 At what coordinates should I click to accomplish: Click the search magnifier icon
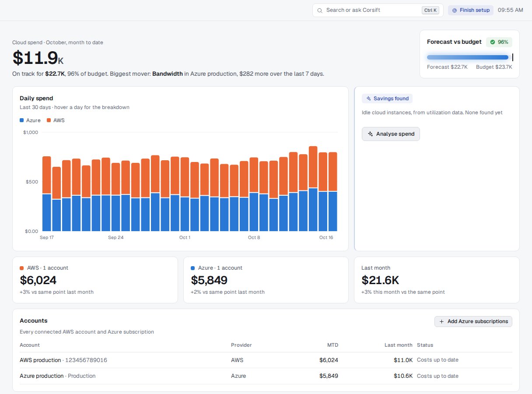320,10
